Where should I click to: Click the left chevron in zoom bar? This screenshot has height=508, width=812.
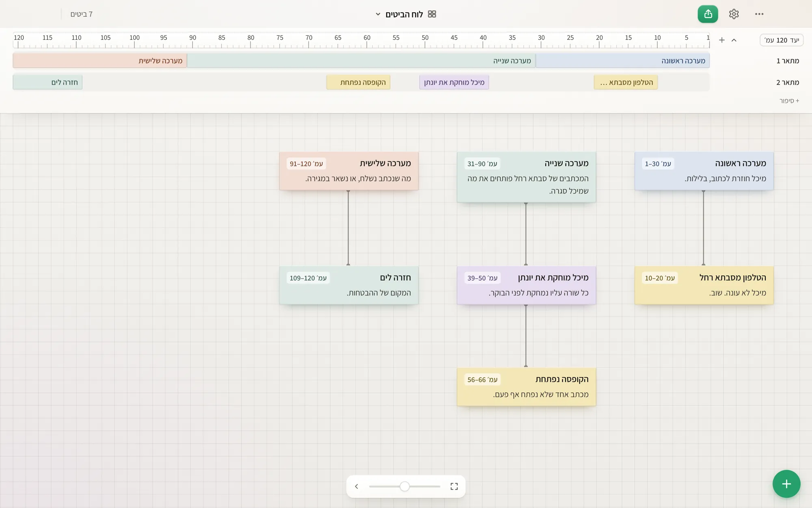356,486
